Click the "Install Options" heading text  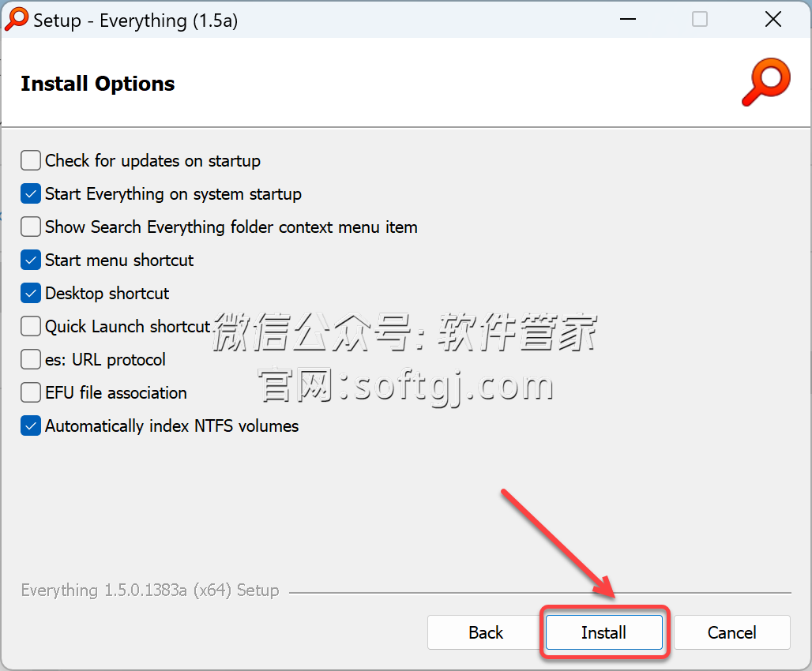[98, 84]
